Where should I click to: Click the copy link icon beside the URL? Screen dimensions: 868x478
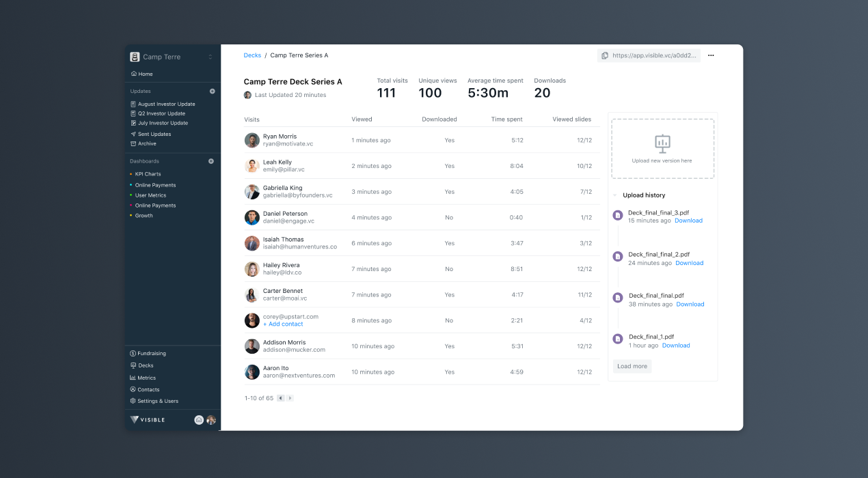[605, 55]
